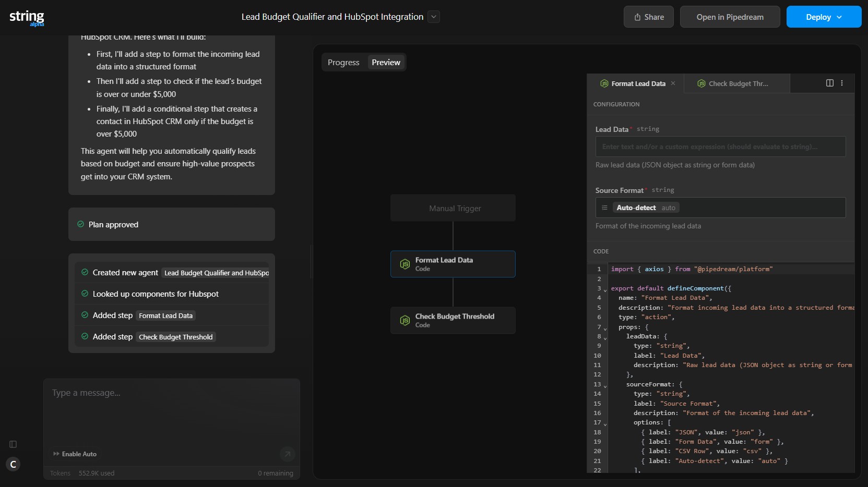Toggle the split editor layout icon
This screenshot has height=487, width=868.
pyautogui.click(x=830, y=83)
